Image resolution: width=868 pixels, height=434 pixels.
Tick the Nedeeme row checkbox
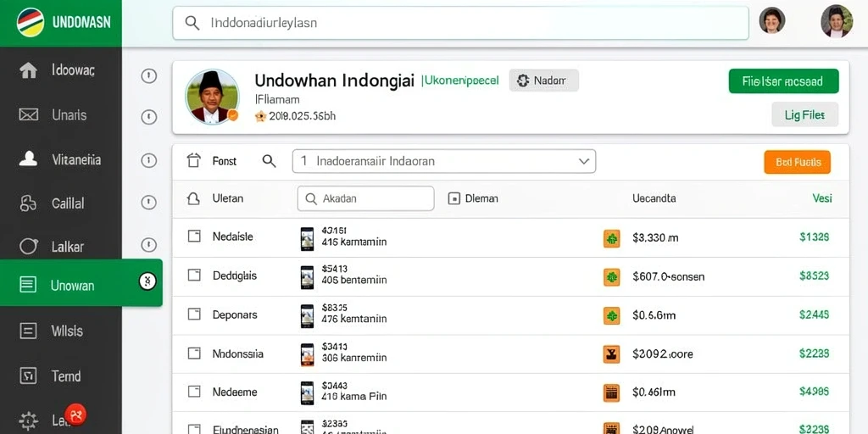194,392
